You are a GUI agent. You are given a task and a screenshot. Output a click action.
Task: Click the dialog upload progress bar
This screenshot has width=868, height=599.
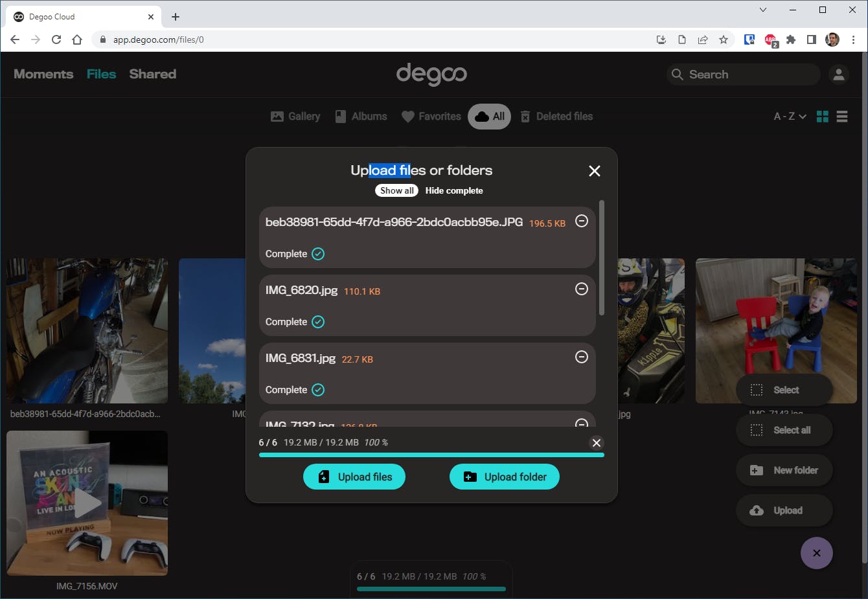[431, 455]
